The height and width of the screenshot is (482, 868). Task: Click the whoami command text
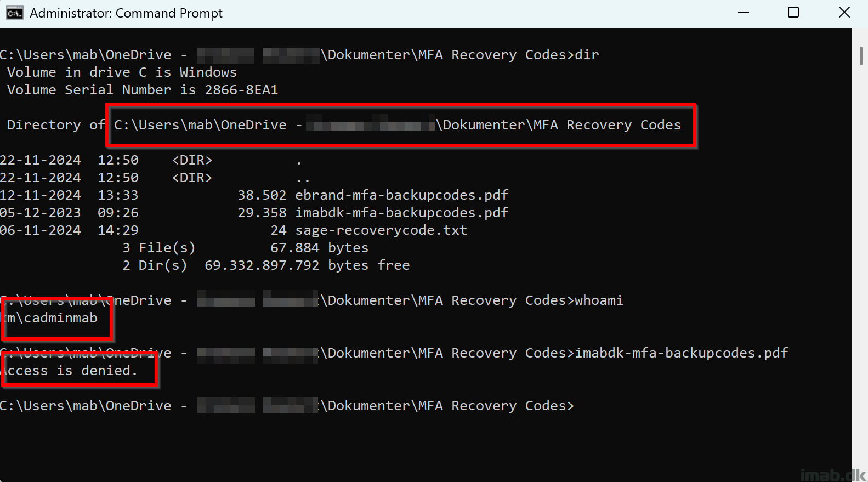599,300
